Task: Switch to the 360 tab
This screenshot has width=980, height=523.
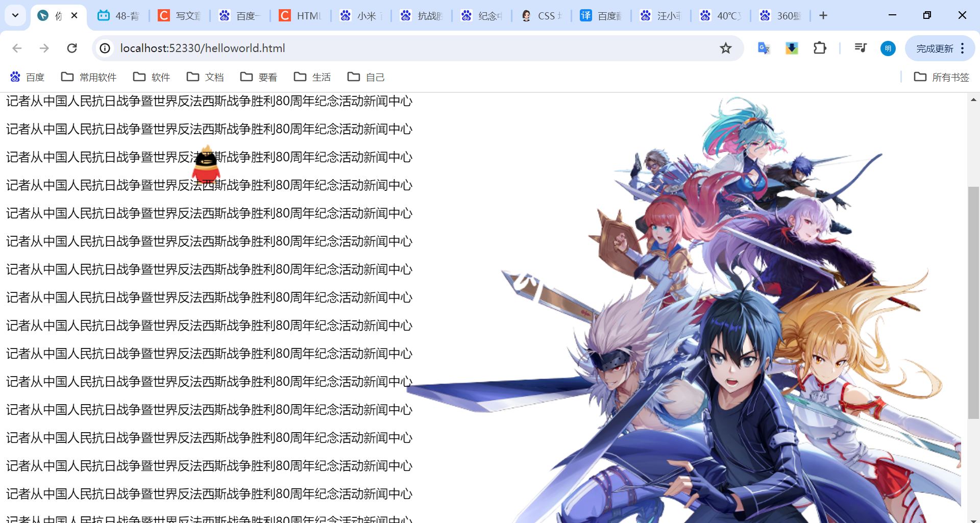Action: coord(780,16)
